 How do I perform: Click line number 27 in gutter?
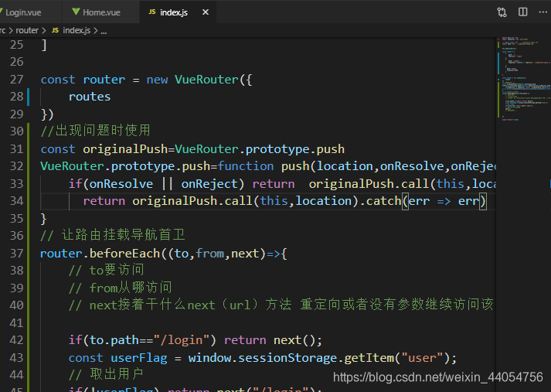click(16, 80)
